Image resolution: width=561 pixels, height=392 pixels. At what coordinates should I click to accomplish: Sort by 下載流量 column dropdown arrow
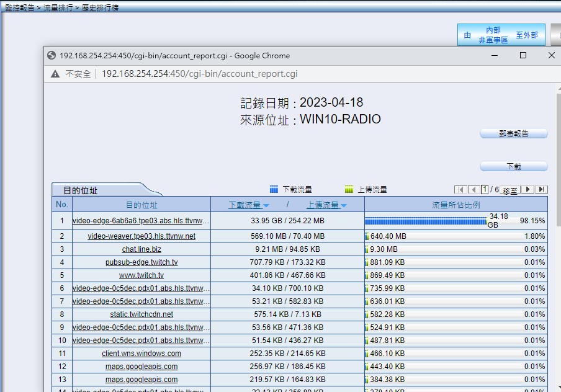(x=266, y=205)
